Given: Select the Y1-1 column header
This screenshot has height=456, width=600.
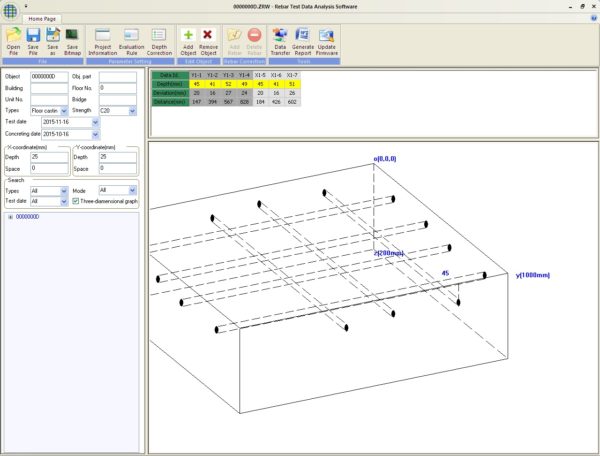Looking at the screenshot, I should point(196,75).
